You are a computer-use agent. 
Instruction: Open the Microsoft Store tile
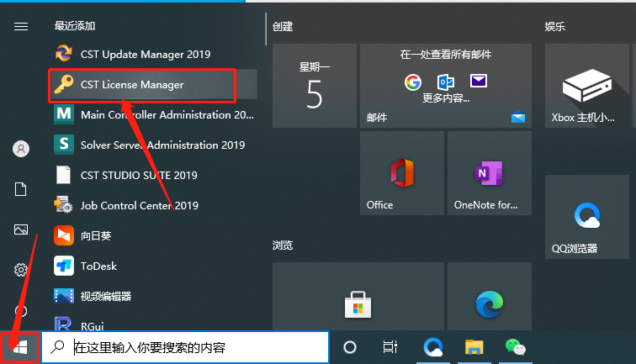[x=358, y=296]
